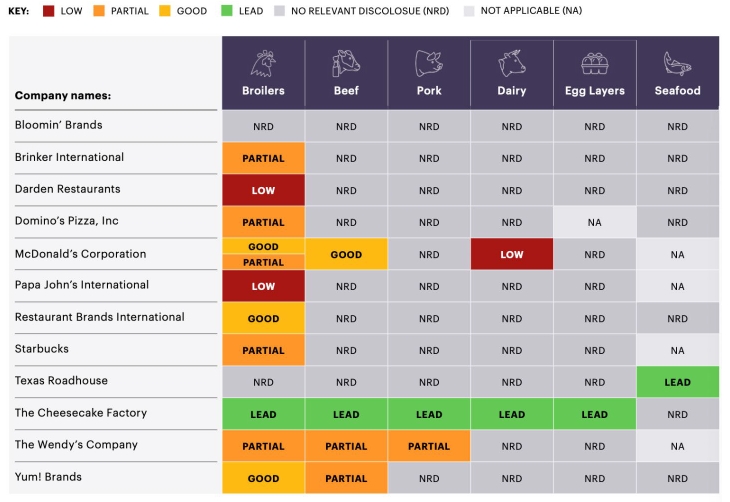Click the dairy cow icon
The image size is (730, 502).
click(x=512, y=65)
